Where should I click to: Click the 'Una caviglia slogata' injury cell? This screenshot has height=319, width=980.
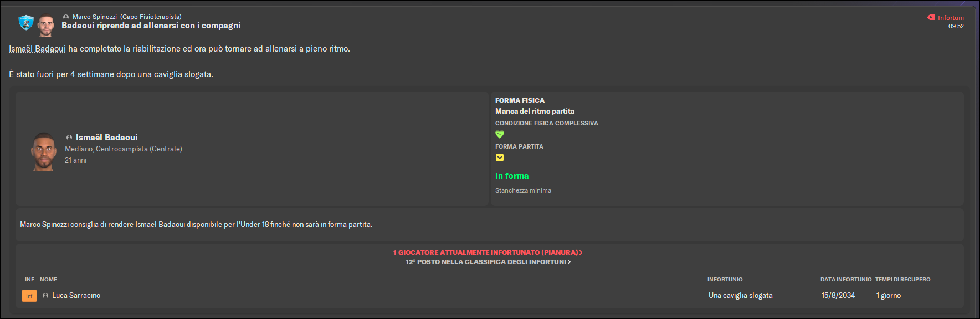(x=740, y=296)
